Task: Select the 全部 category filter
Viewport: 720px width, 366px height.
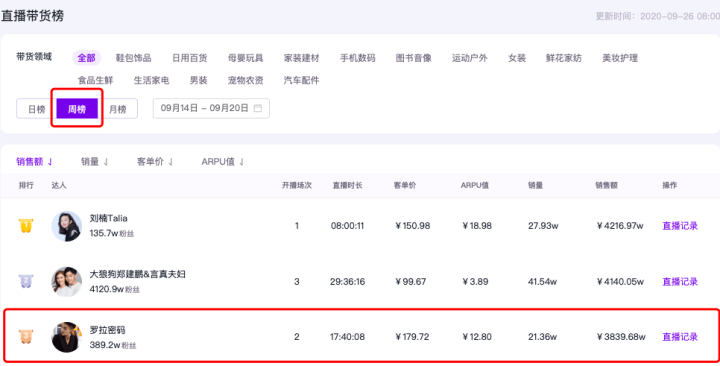Action: click(86, 58)
